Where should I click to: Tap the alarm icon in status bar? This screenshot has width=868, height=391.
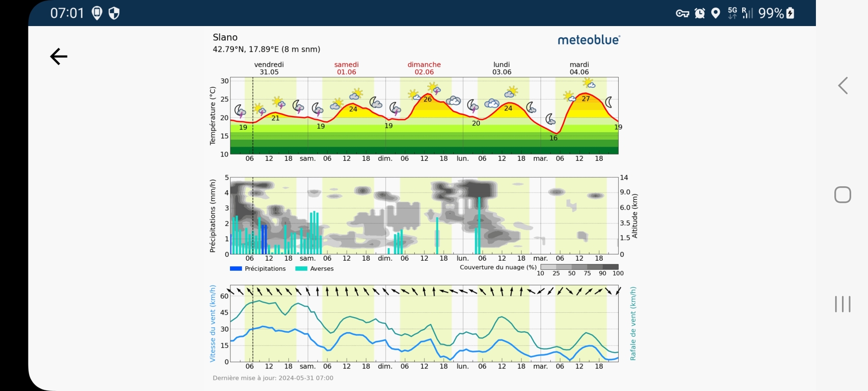[700, 14]
